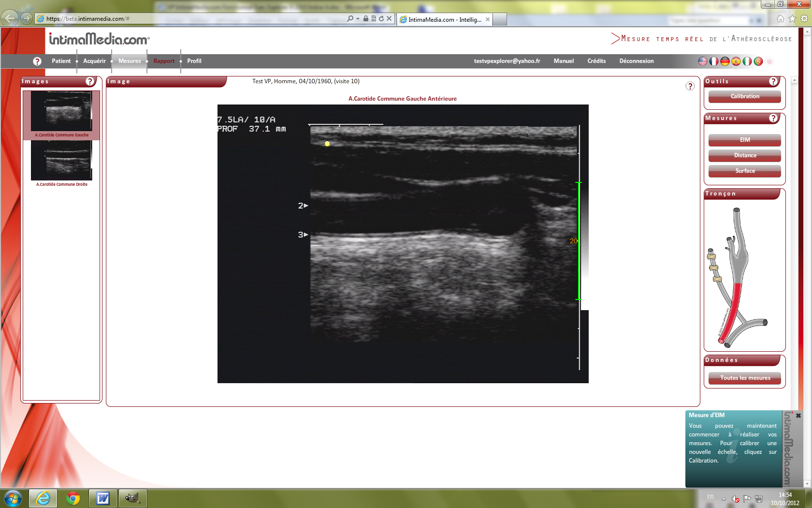Click the Surface measurement button
The width and height of the screenshot is (812, 508).
(744, 171)
